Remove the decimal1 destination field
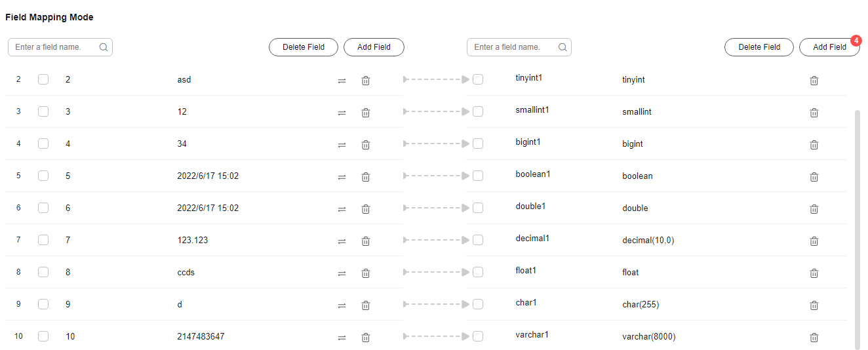 pos(814,241)
